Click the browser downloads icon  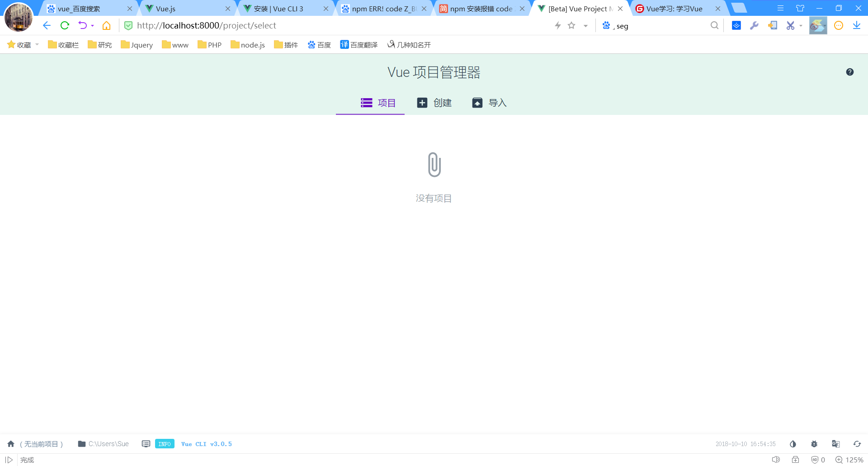857,25
